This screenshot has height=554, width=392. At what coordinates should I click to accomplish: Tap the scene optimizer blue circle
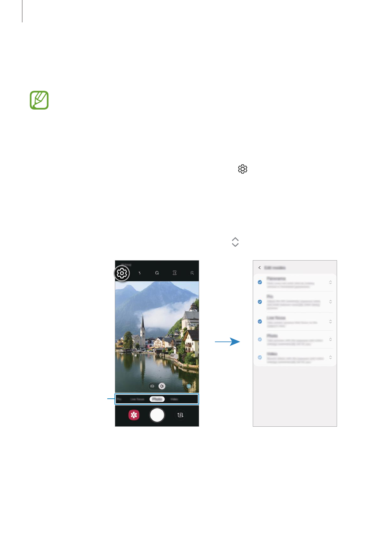tap(189, 386)
